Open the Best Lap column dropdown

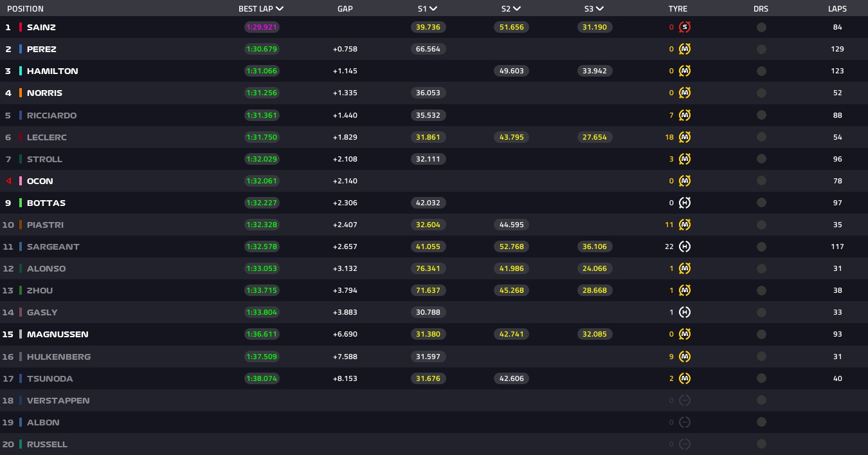click(x=279, y=9)
